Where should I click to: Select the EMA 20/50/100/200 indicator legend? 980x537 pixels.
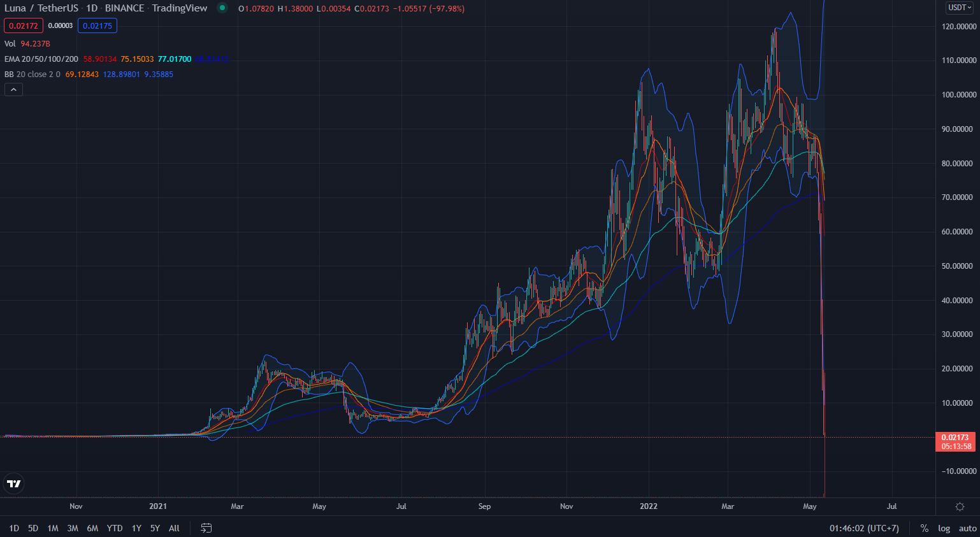pyautogui.click(x=41, y=59)
